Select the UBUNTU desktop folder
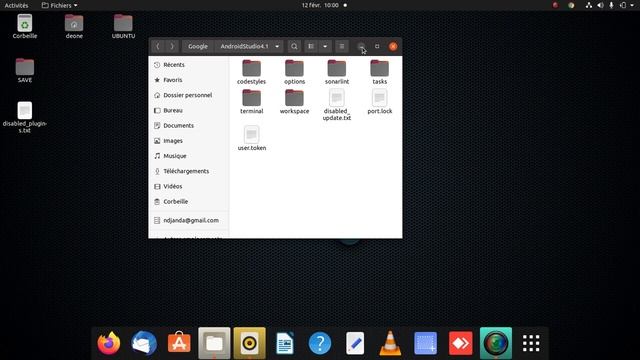 tap(123, 27)
